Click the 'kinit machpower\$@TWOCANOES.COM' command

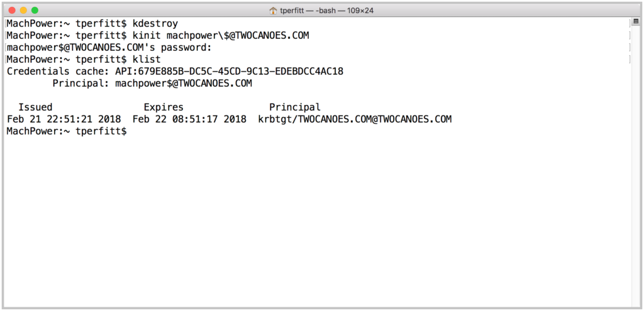click(221, 36)
